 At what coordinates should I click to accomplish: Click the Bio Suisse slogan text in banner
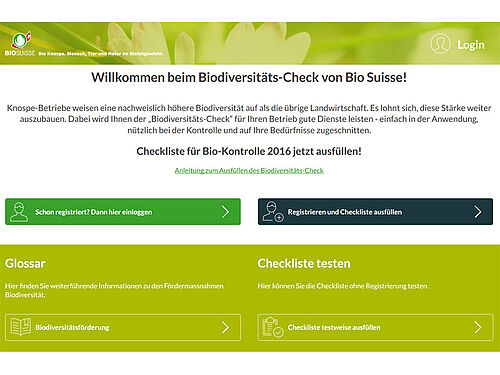[x=101, y=53]
